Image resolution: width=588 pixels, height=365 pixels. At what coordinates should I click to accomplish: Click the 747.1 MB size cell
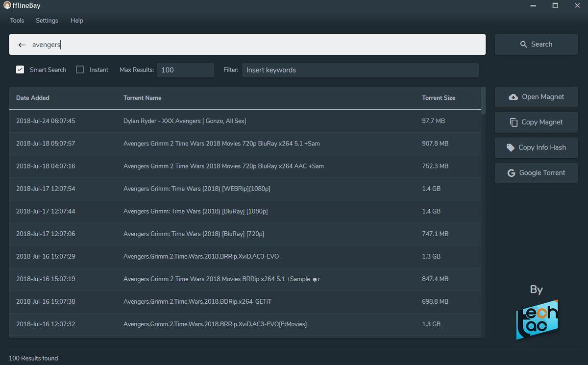click(435, 234)
